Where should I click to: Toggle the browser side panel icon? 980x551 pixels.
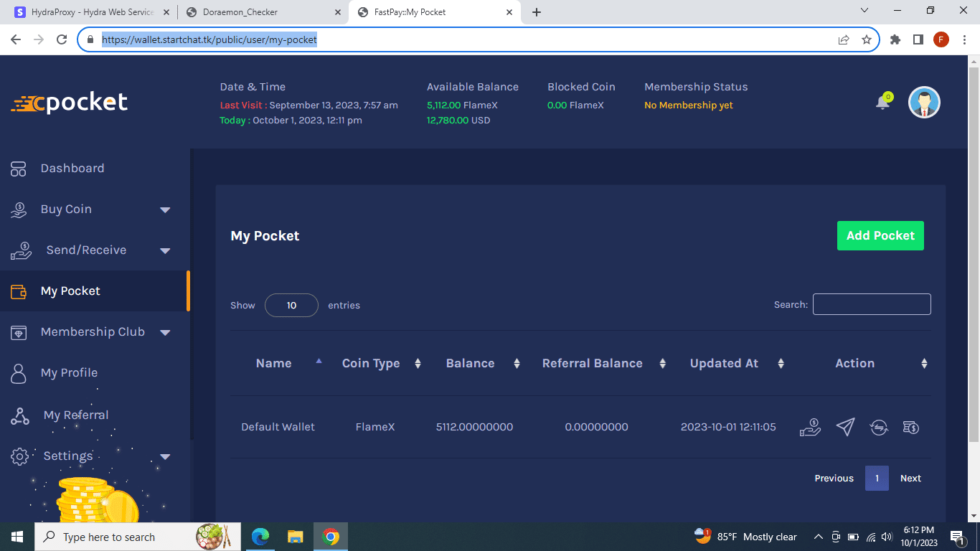(x=918, y=40)
